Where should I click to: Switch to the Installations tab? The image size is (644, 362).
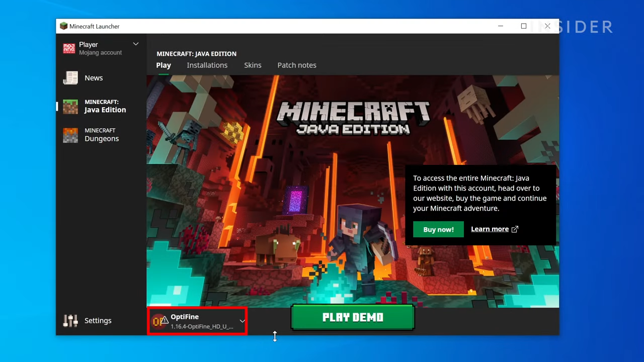click(x=207, y=65)
